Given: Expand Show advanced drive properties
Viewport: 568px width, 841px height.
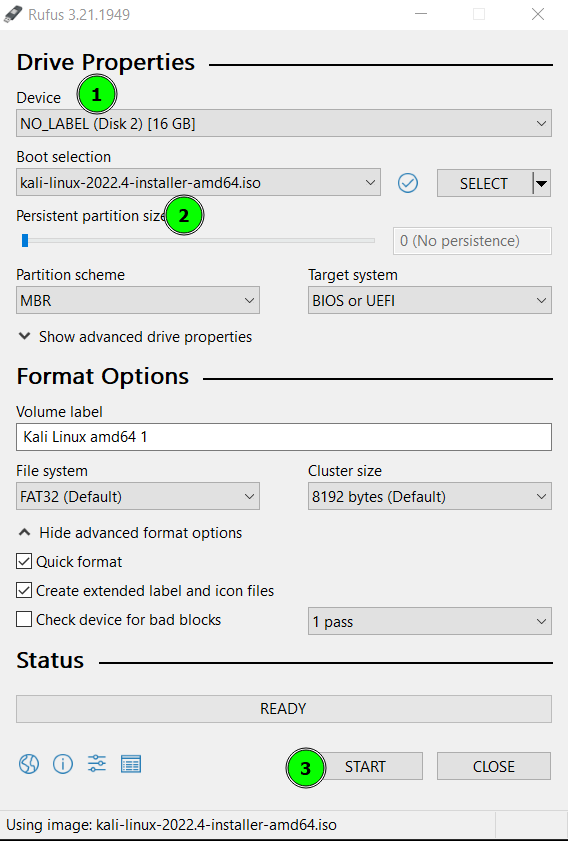Looking at the screenshot, I should (x=135, y=337).
